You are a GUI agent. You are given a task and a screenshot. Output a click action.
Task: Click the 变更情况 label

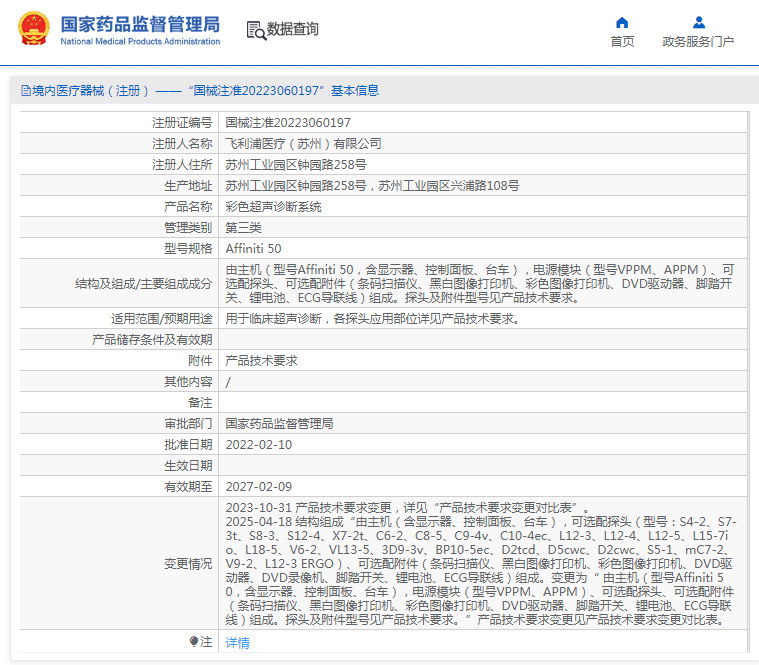click(x=188, y=564)
